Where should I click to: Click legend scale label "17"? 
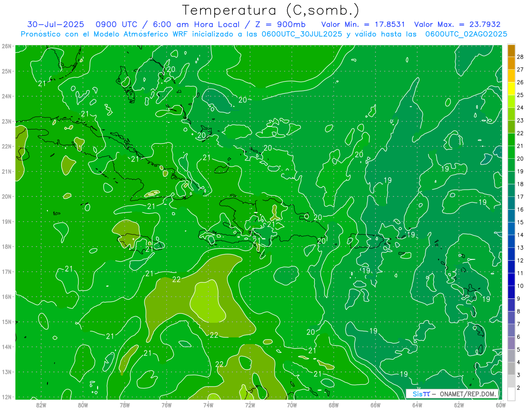point(520,197)
